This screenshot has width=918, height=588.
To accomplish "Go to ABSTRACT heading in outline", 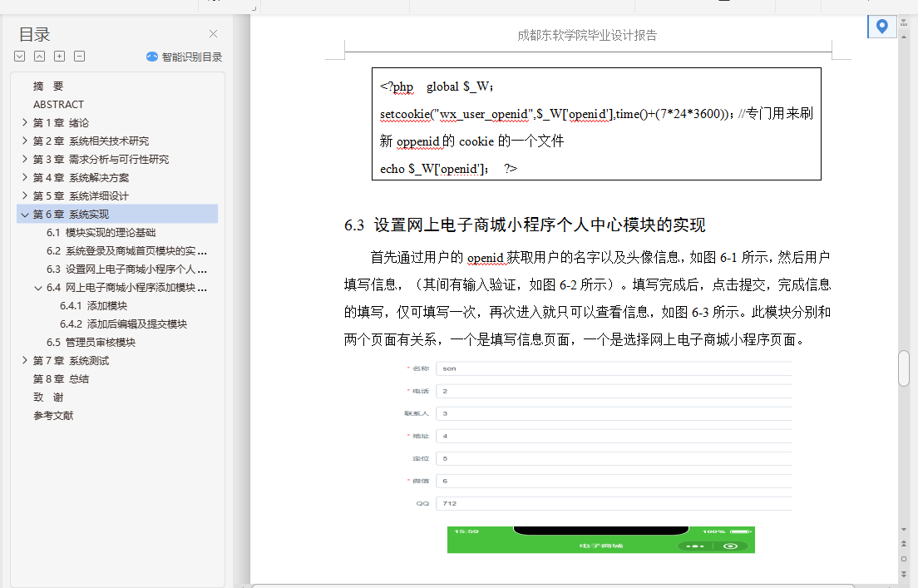I will coord(58,104).
